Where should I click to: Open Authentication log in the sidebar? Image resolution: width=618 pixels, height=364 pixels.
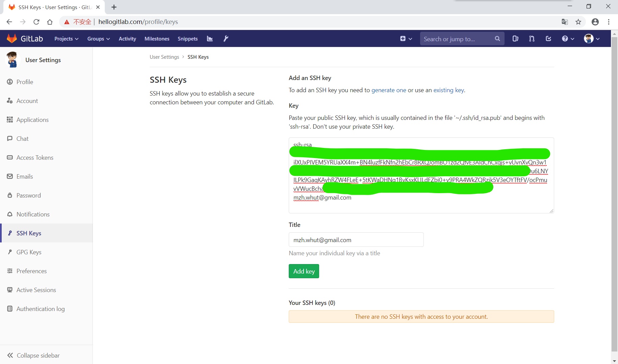click(46, 309)
